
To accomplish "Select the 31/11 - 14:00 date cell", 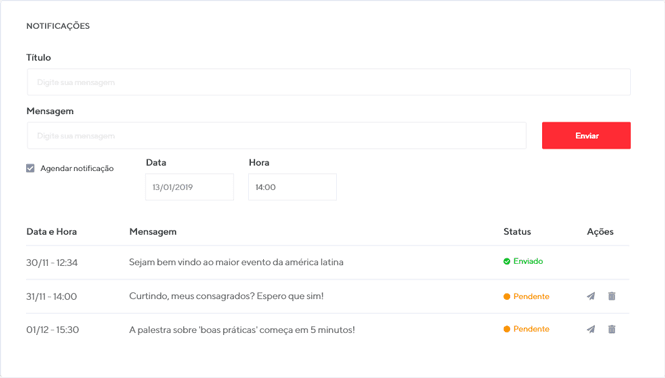I will pyautogui.click(x=51, y=297).
